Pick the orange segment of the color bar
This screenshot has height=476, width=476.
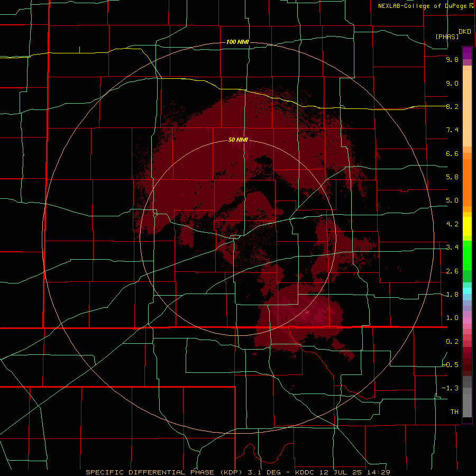point(467,182)
